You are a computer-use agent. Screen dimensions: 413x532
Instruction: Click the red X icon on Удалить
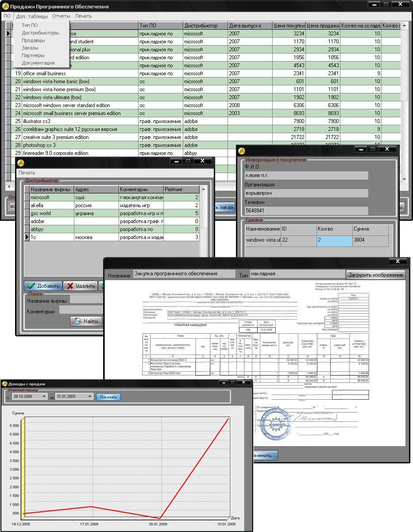click(70, 286)
